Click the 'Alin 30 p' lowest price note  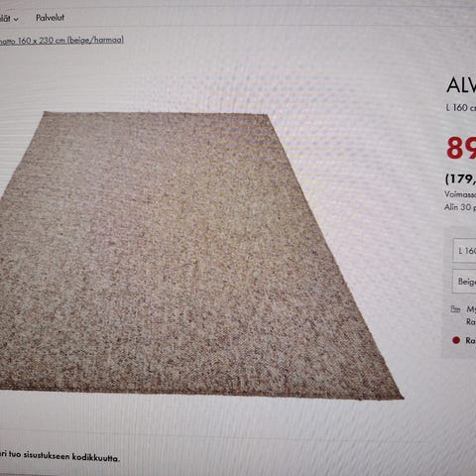point(460,207)
